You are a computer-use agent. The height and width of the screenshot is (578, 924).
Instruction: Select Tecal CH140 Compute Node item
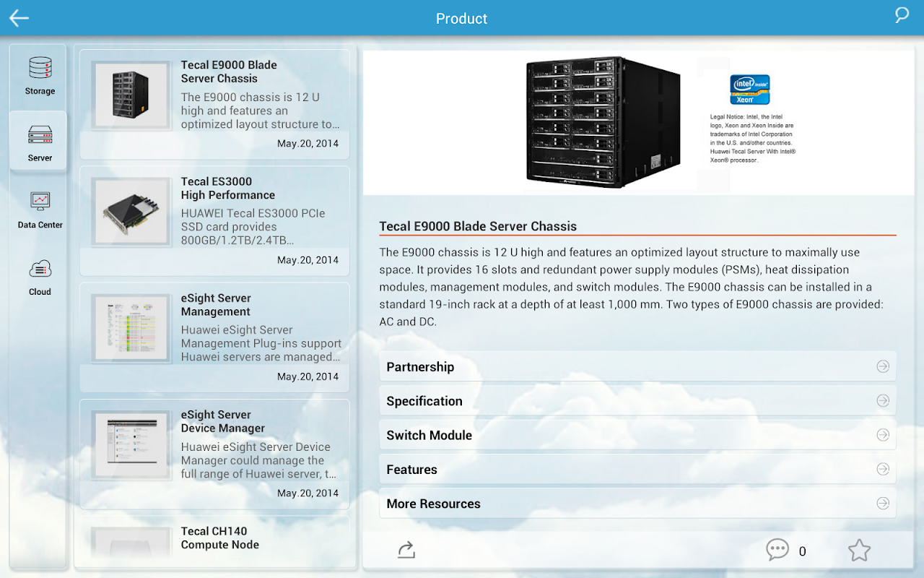pos(214,537)
